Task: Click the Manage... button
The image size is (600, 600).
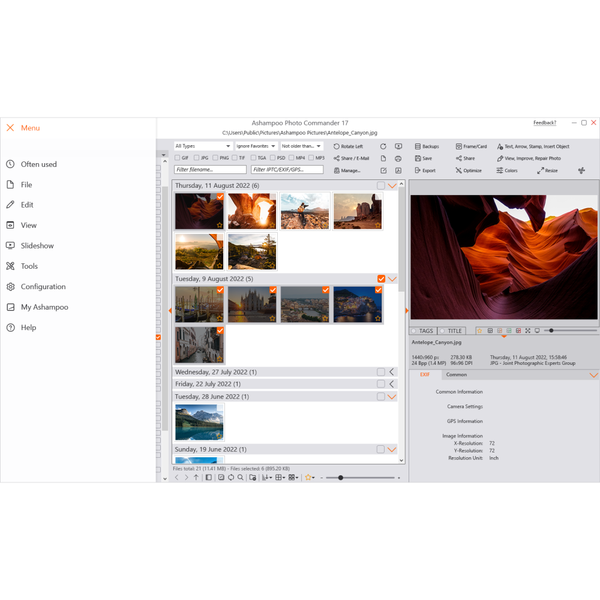Action: [x=347, y=170]
